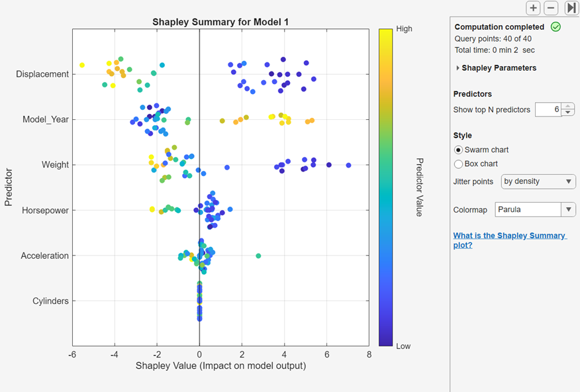This screenshot has height=392, width=580.
Task: Select the Swarm chart style
Action: click(458, 150)
